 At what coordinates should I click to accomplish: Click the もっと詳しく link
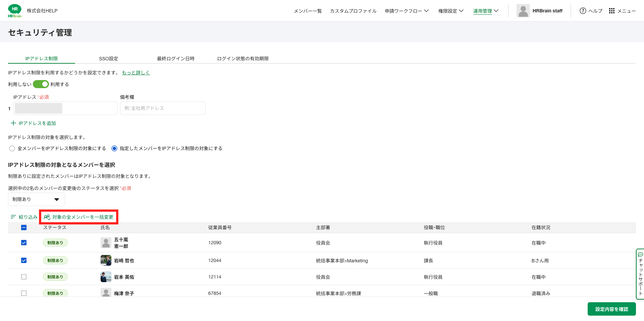(x=136, y=72)
